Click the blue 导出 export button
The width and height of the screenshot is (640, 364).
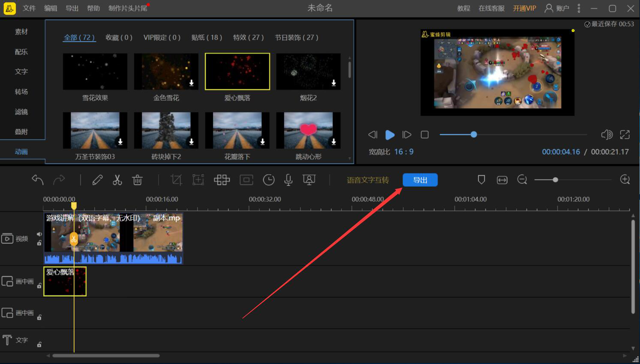(420, 180)
